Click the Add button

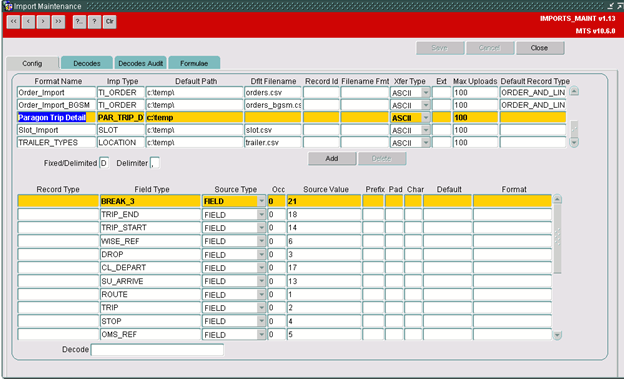[x=332, y=158]
